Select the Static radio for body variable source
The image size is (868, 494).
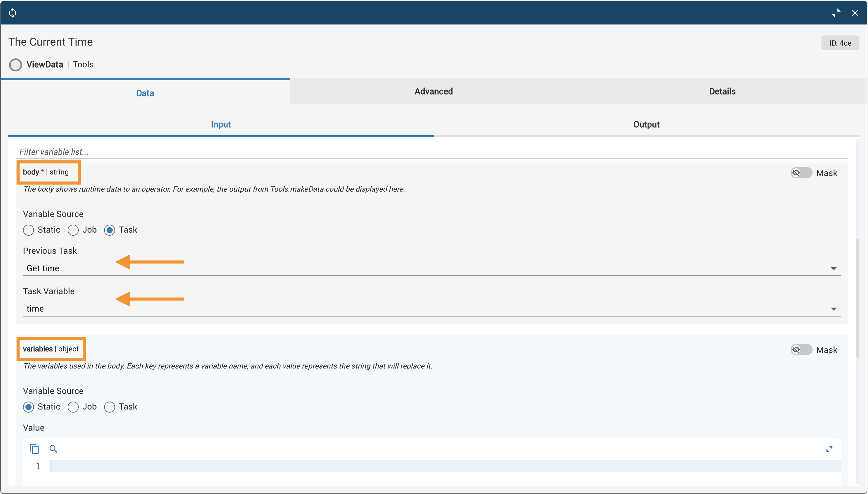(x=28, y=230)
